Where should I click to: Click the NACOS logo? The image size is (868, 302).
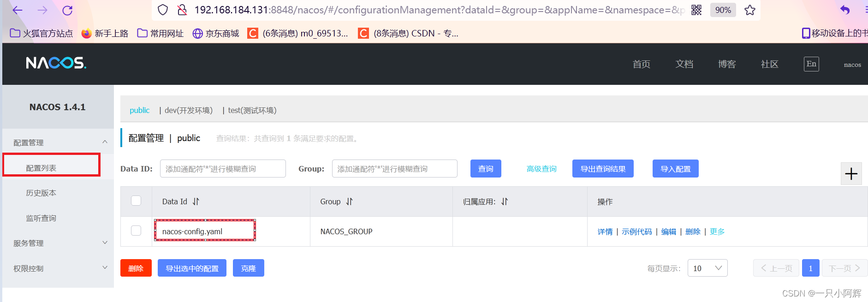click(x=56, y=63)
